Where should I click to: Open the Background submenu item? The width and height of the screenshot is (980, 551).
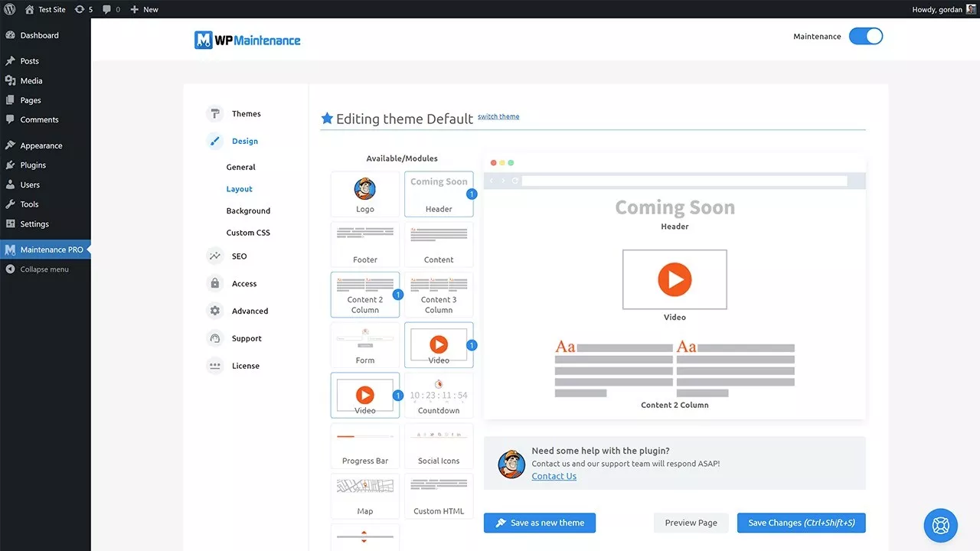point(248,211)
